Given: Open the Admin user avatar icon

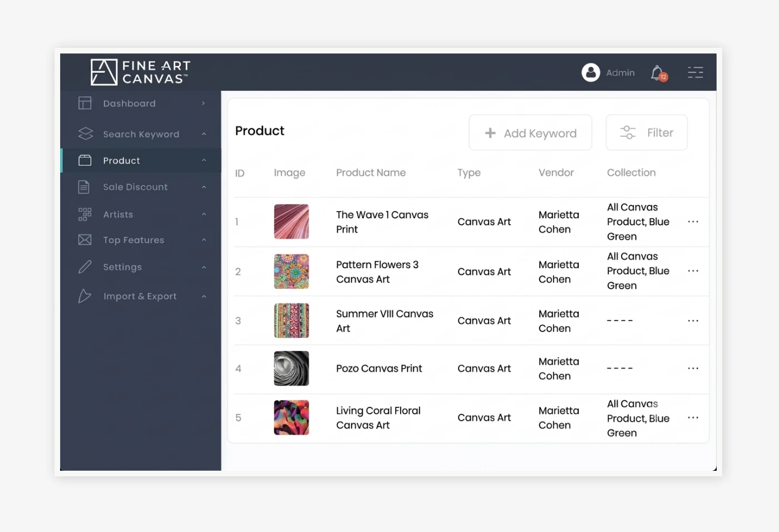Looking at the screenshot, I should pos(591,72).
